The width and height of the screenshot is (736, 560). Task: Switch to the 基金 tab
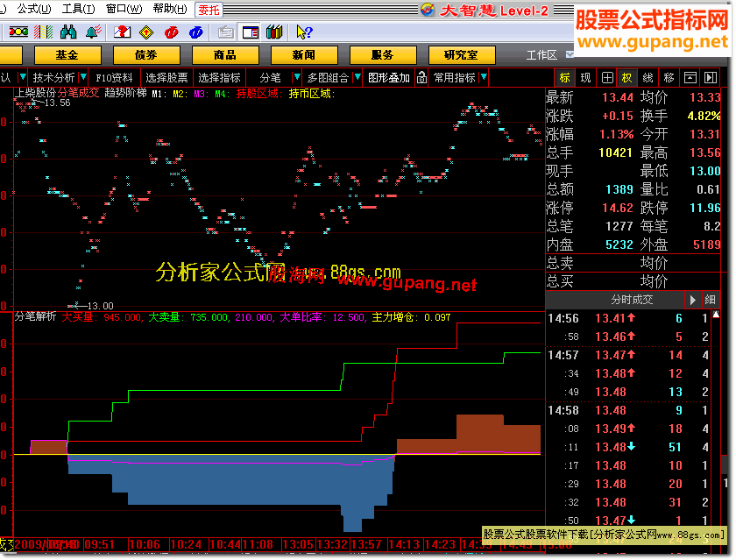pos(67,55)
